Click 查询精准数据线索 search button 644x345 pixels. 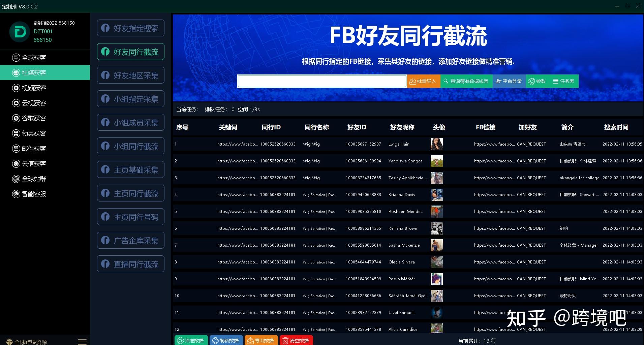466,81
